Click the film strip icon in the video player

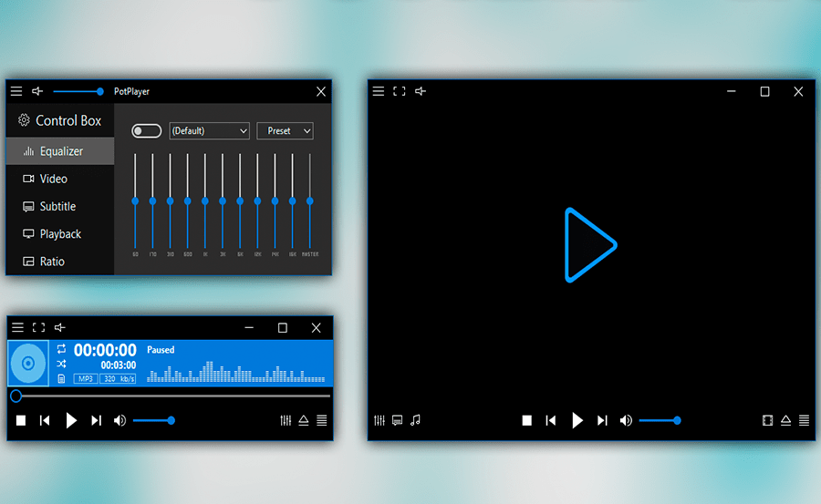point(767,420)
